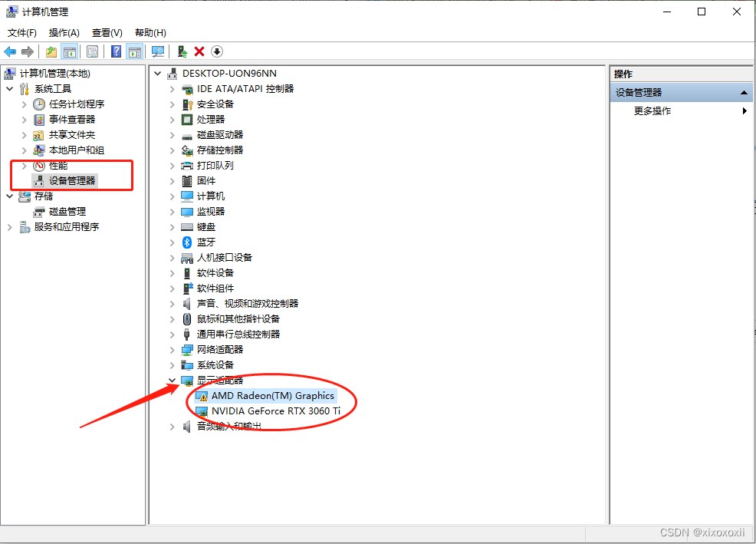Collapse the DESKTOP-UON96NN root node
The image size is (756, 544).
(x=158, y=74)
